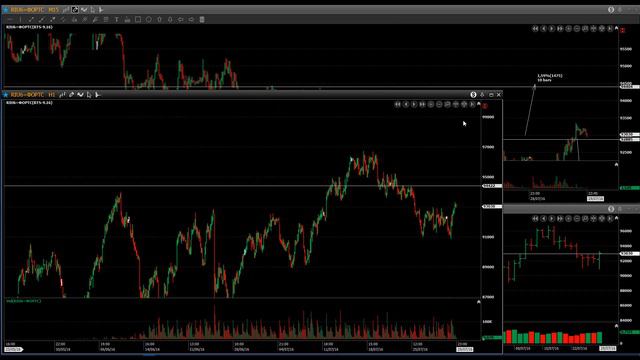The height and width of the screenshot is (360, 640).
Task: Zoom in on the bottom-right daily chart
Action: pos(569,219)
